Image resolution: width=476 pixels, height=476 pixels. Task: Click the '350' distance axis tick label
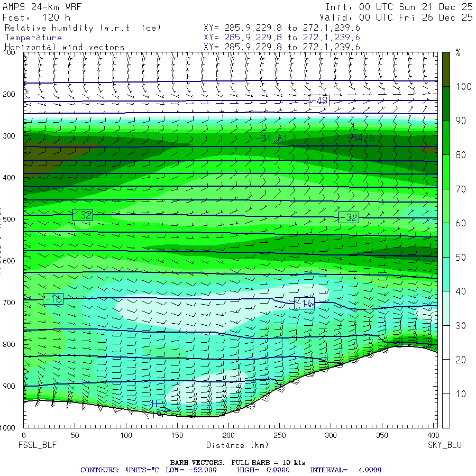click(x=382, y=435)
